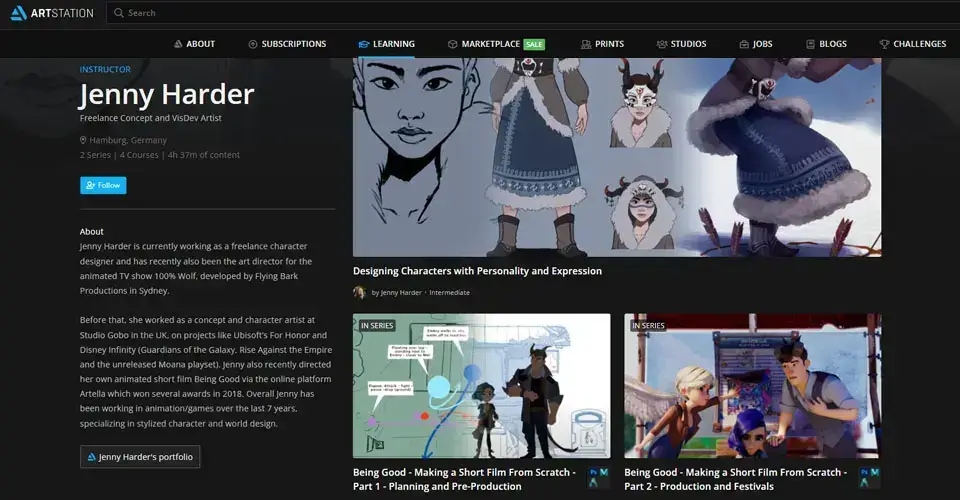Focus the Search input field
This screenshot has width=960, height=500.
click(533, 13)
